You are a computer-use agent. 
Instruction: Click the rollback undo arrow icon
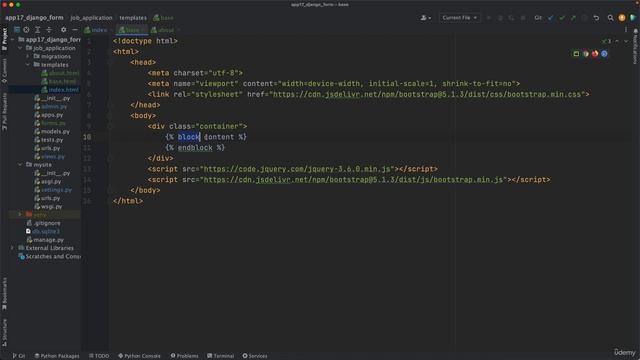pos(596,18)
